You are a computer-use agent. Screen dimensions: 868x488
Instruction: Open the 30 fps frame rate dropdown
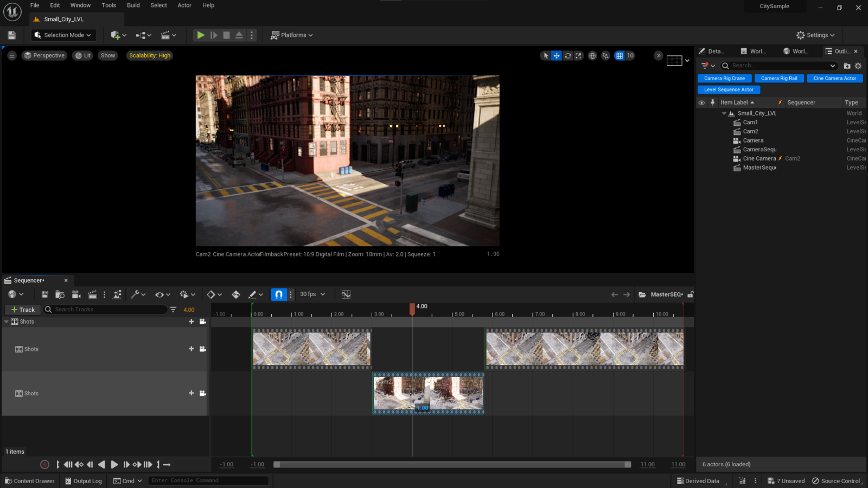[x=312, y=294]
